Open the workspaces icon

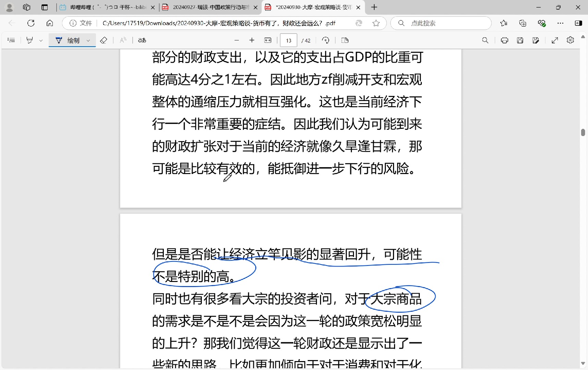[x=27, y=7]
